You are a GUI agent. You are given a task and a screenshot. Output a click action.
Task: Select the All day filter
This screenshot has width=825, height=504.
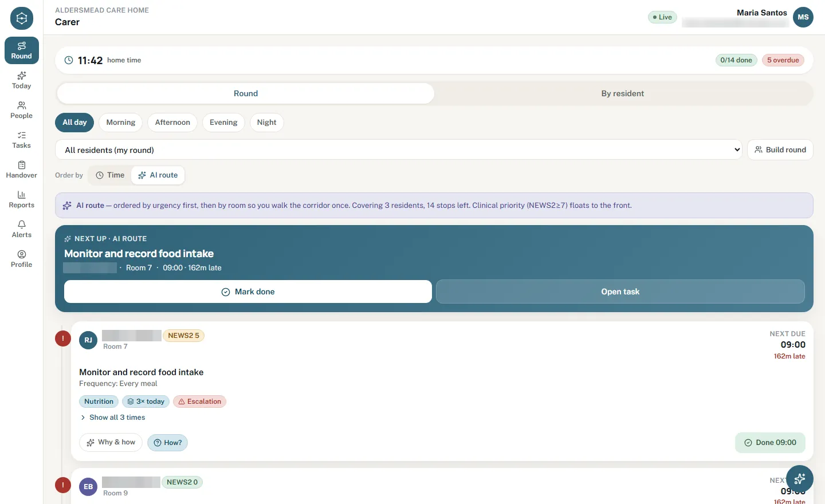(74, 123)
